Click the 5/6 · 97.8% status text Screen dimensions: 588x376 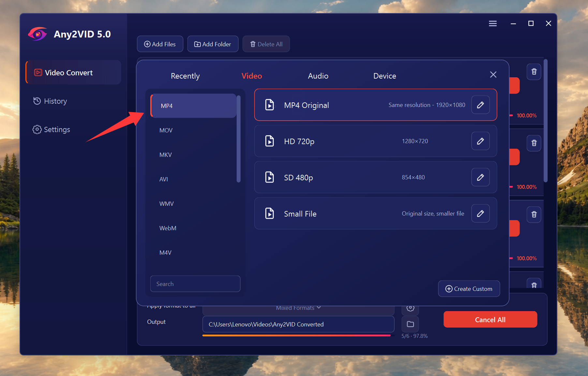(x=415, y=336)
